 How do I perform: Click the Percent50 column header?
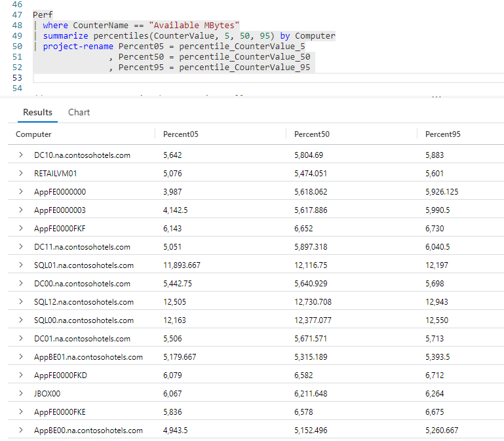coord(312,134)
